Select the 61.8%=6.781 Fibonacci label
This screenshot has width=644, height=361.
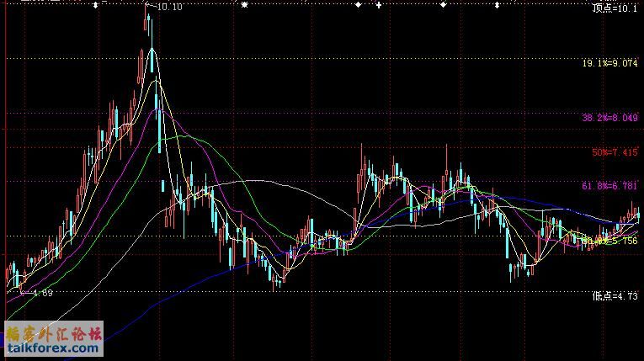click(610, 186)
